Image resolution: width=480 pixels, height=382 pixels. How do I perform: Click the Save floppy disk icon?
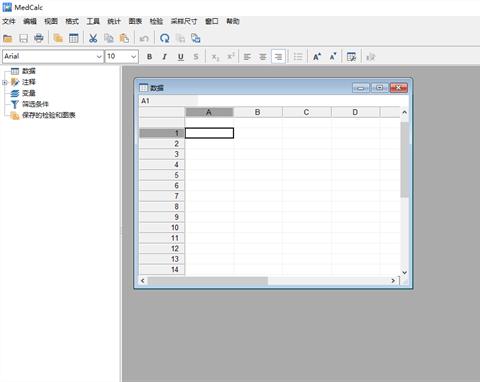pos(23,38)
